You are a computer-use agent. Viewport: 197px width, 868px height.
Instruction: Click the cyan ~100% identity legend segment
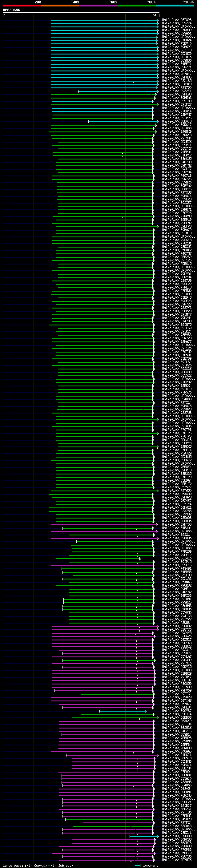point(175,6)
